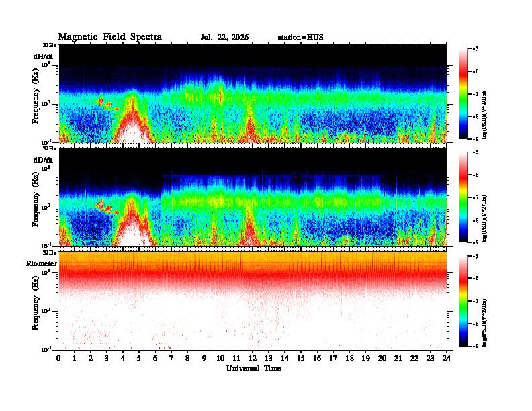Click the "Riometer" panel label

pyautogui.click(x=42, y=263)
